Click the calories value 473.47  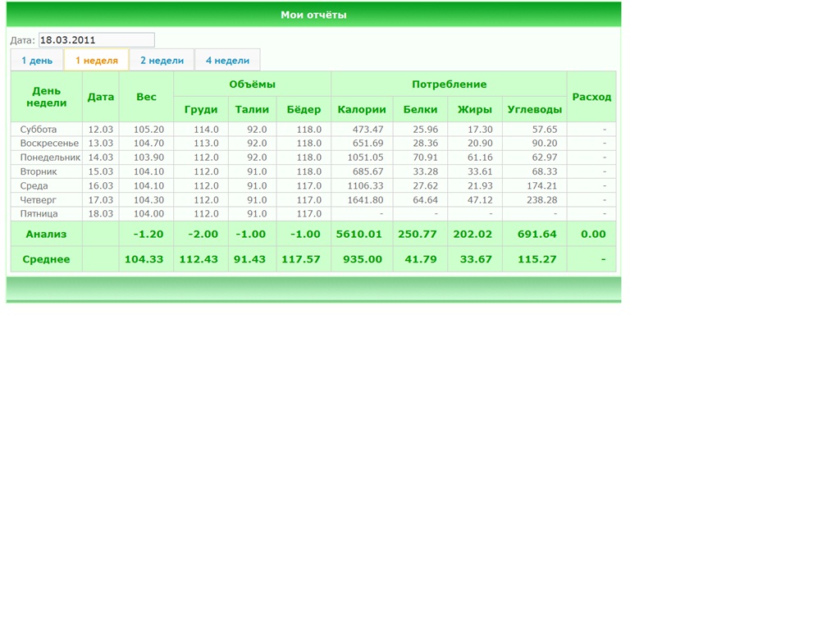[x=368, y=129]
